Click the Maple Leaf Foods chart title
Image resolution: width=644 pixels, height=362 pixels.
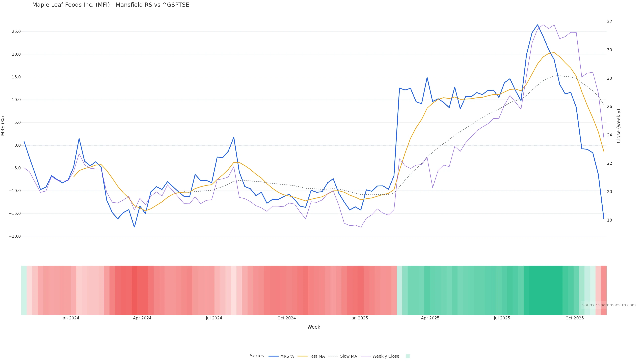click(111, 5)
